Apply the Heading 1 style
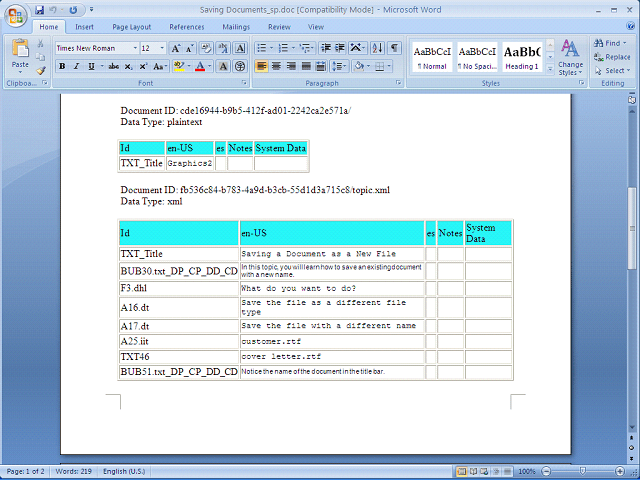The height and width of the screenshot is (480, 640). [522, 57]
